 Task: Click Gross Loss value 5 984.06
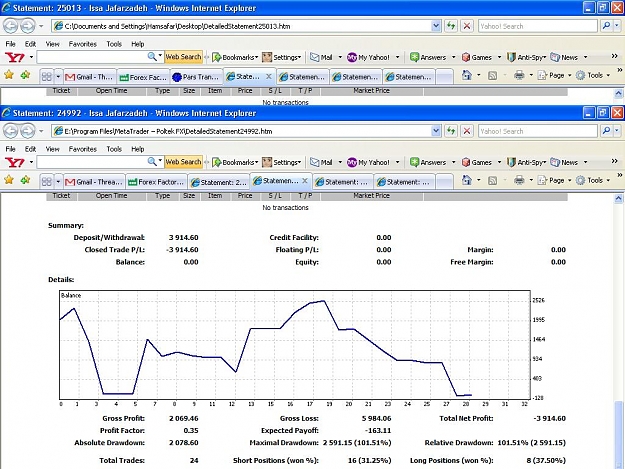pyautogui.click(x=376, y=418)
